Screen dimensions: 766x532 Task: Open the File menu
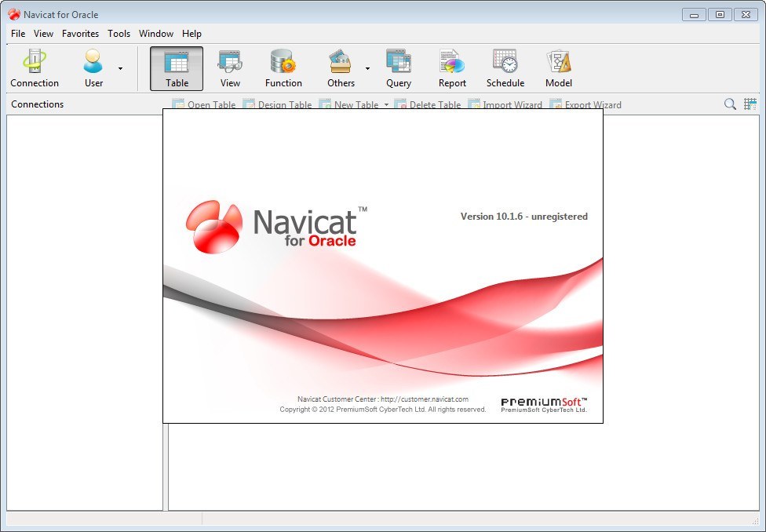pyautogui.click(x=18, y=34)
